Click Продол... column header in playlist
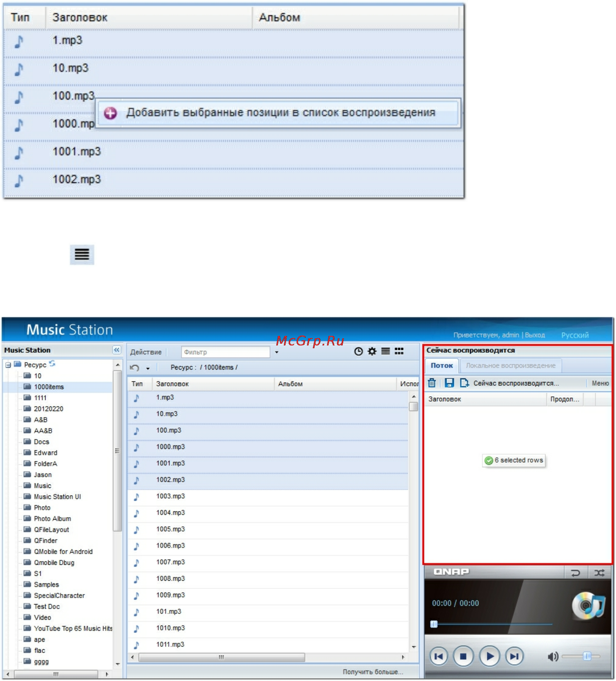This screenshot has height=681, width=616. (565, 399)
